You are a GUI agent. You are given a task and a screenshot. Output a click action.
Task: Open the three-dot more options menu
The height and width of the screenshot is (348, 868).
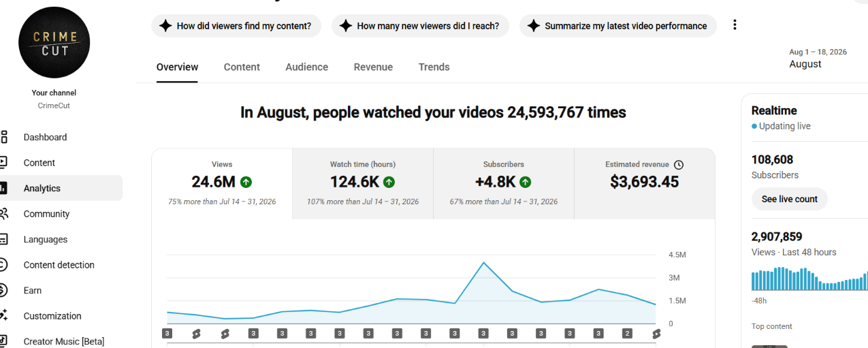735,25
